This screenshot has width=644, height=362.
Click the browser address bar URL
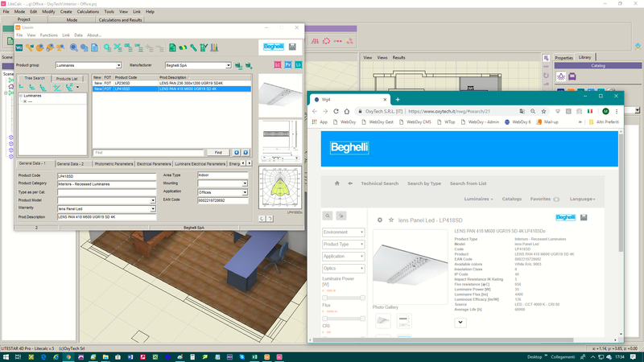pos(449,111)
